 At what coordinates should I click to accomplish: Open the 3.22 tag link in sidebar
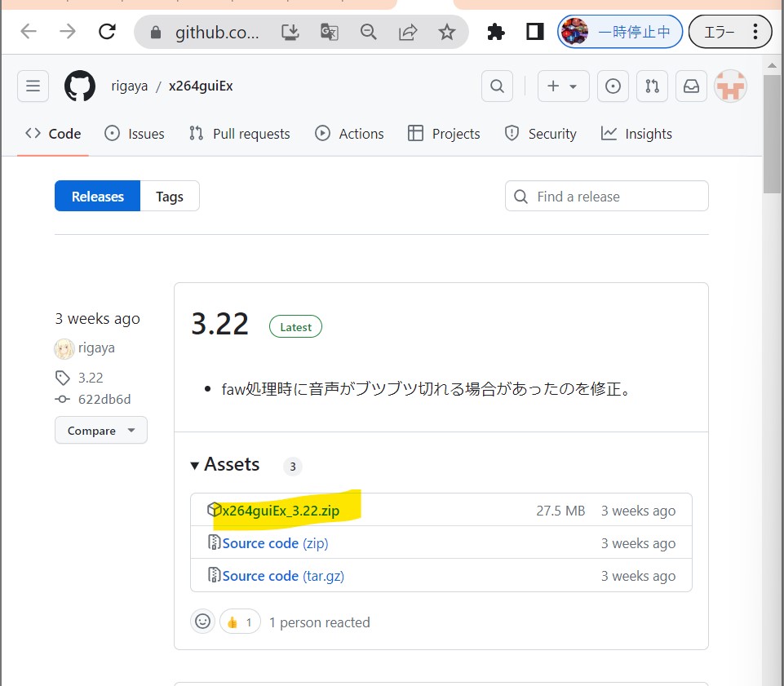click(91, 378)
